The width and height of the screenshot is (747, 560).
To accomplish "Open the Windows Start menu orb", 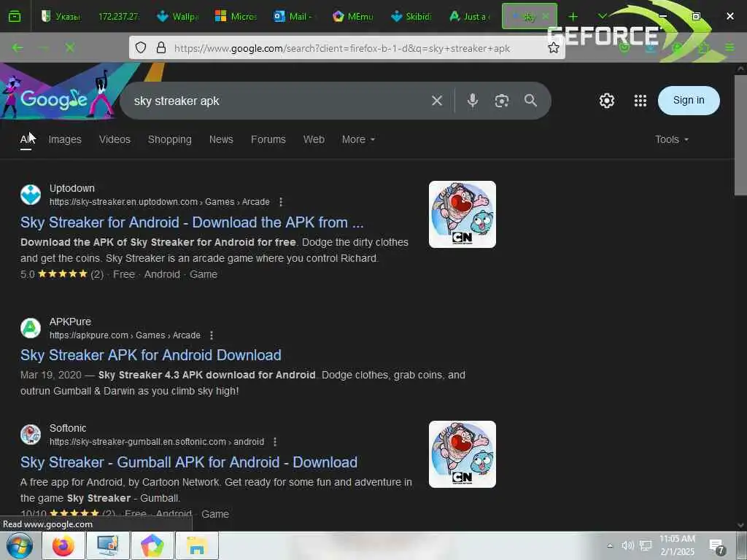I will [19, 545].
